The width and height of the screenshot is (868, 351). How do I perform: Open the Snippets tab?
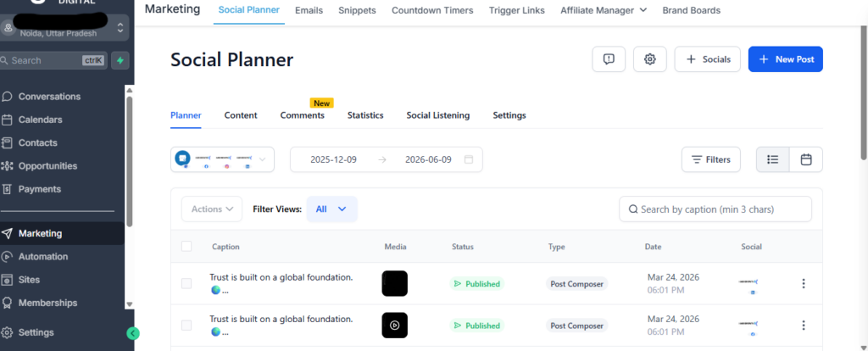(x=357, y=10)
